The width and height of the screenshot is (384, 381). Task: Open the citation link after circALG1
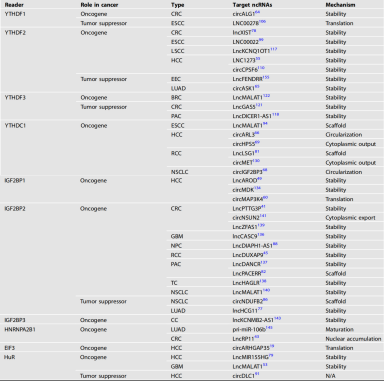click(257, 12)
